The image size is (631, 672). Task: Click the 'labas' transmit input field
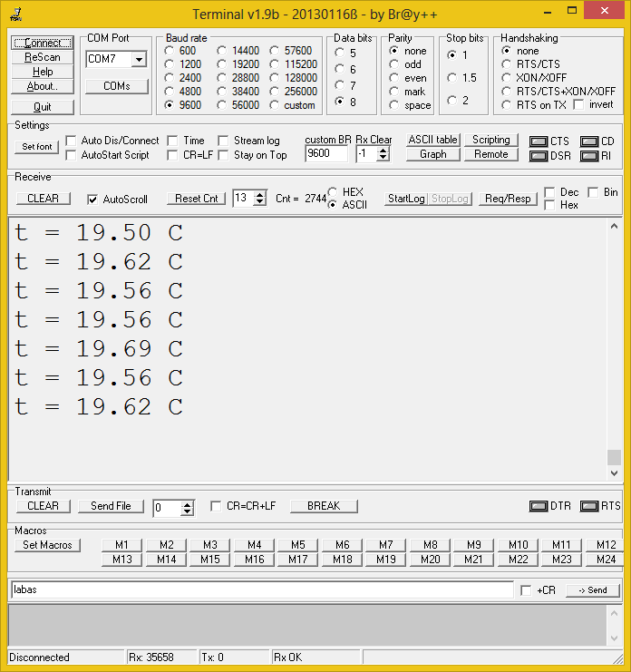click(x=262, y=589)
